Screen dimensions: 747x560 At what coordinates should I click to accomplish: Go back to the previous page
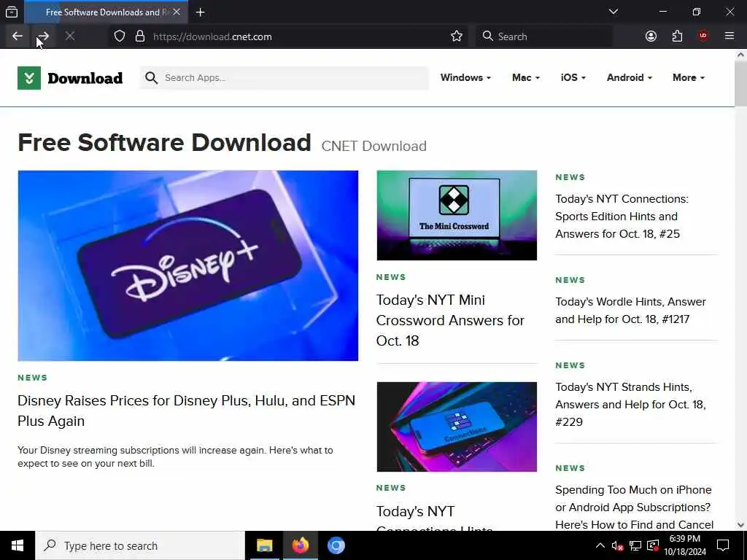(x=18, y=36)
